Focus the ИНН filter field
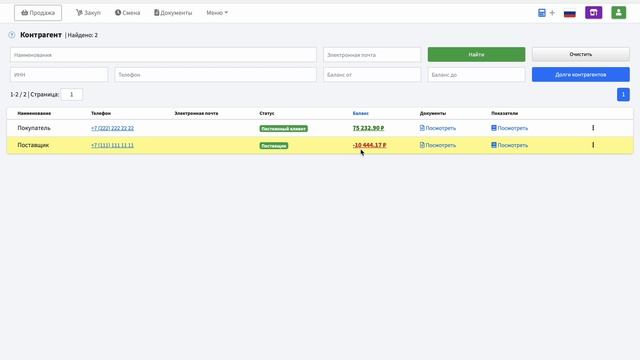 pyautogui.click(x=59, y=75)
